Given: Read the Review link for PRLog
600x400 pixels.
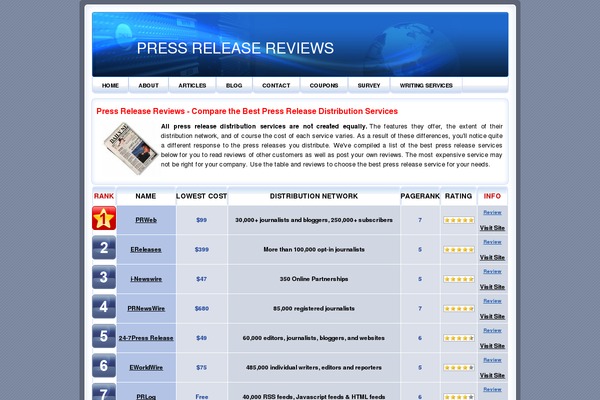Looking at the screenshot, I should 492,389.
